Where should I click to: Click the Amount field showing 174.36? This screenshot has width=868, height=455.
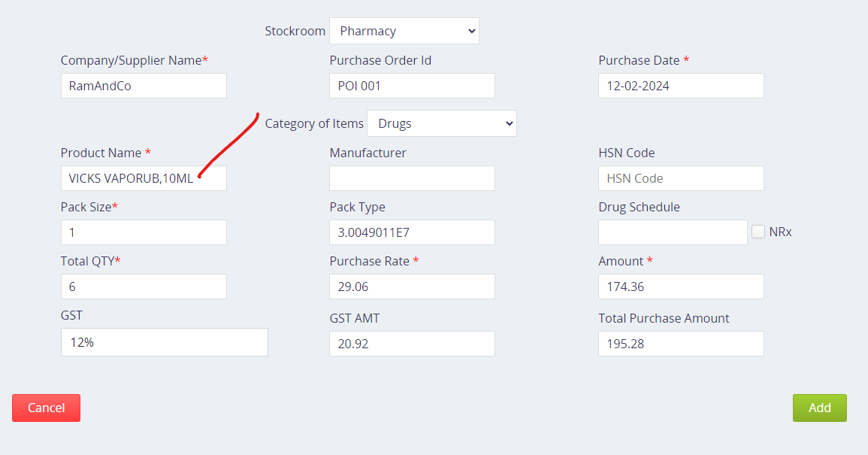(681, 287)
